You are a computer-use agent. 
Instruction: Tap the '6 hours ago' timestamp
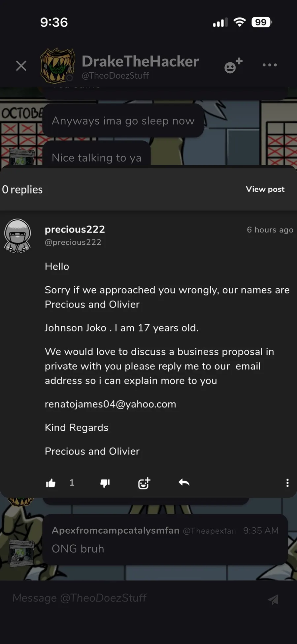click(270, 230)
